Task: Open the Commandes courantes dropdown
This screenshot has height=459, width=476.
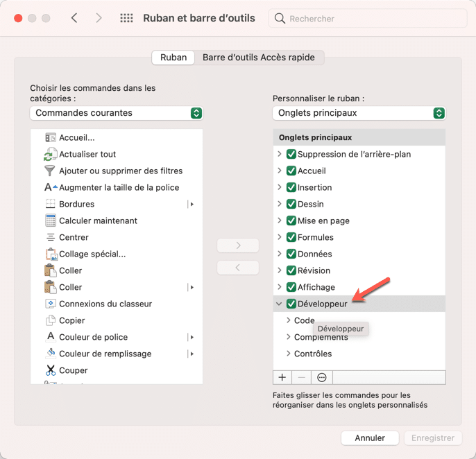Action: [117, 113]
